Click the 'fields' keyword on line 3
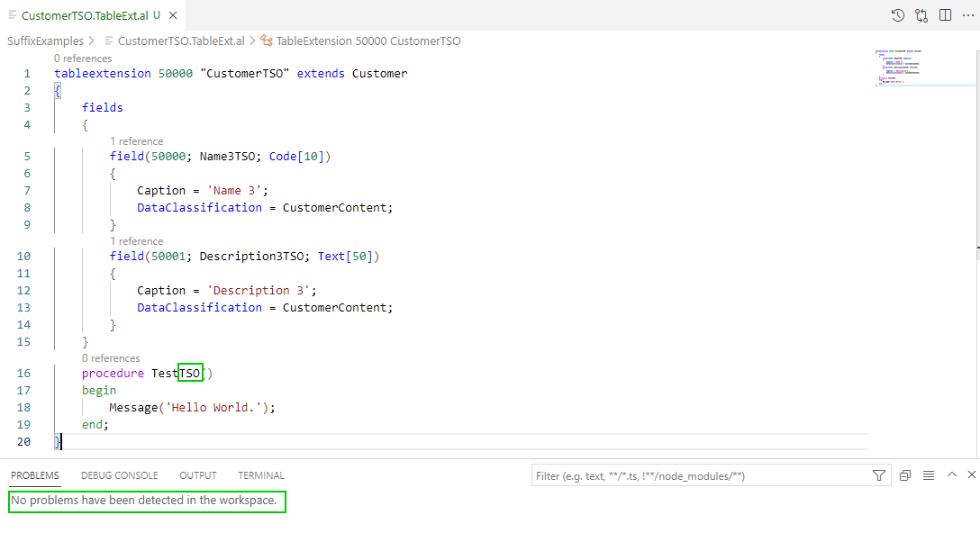980x560 pixels. [103, 107]
